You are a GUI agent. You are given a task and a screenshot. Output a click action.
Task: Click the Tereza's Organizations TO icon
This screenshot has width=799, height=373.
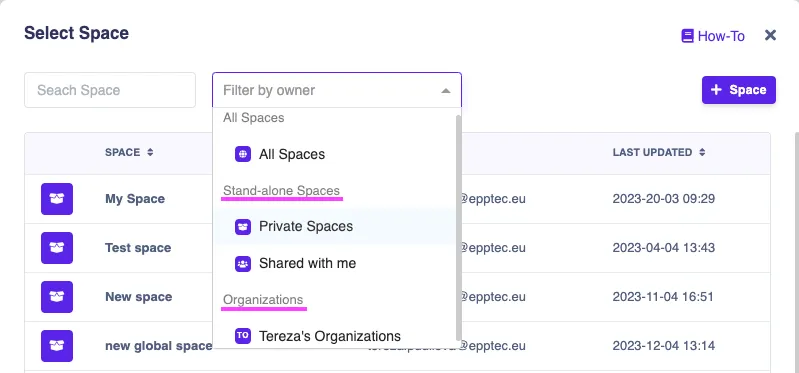click(243, 336)
